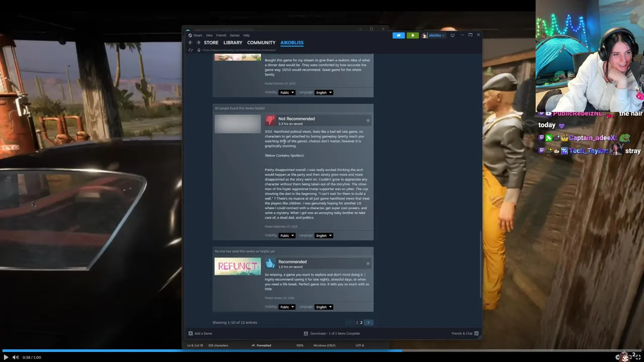This screenshot has width=644, height=362.
Task: Click 'Showing 1-10 of 12 entries' text
Action: (x=234, y=323)
